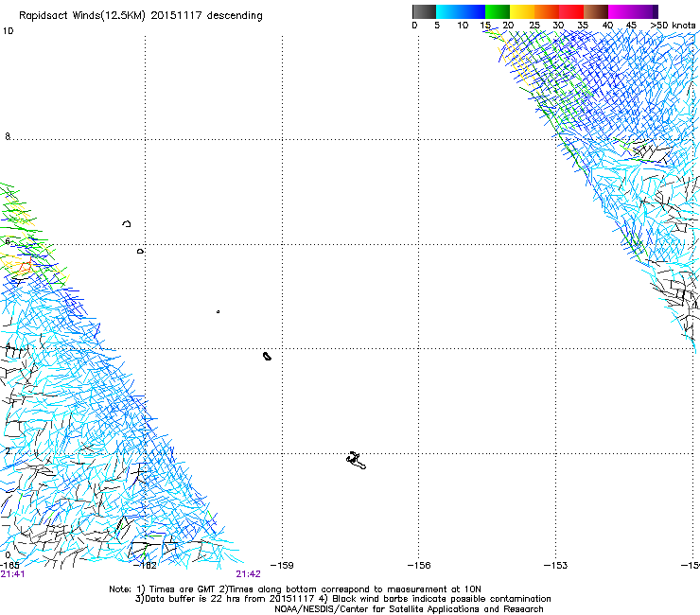
Task: Click the "-162" longitude label
Action: click(146, 566)
